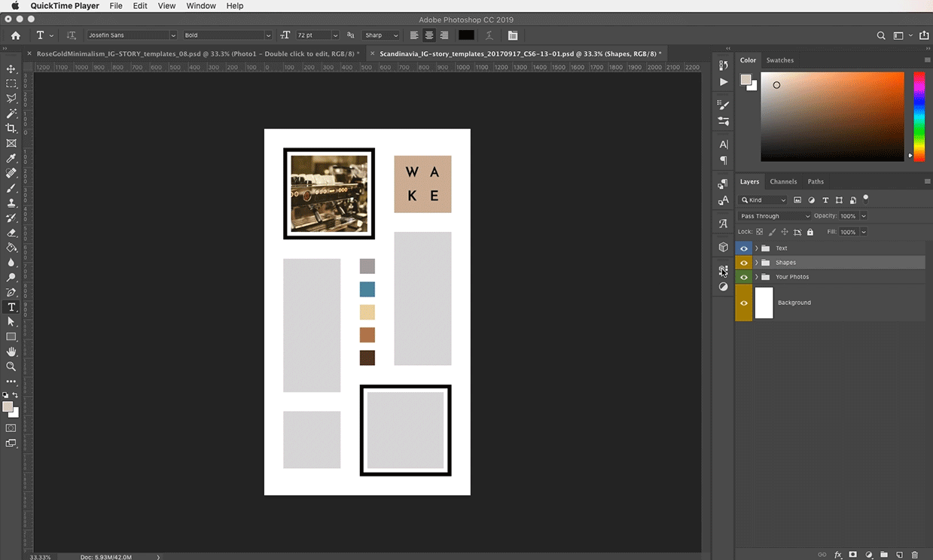Viewport: 933px width, 560px height.
Task: Activate the Horizontal Type tool
Action: click(x=11, y=307)
